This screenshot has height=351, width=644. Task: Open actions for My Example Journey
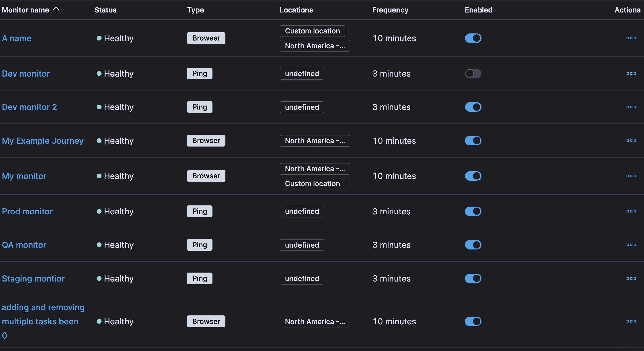(x=631, y=140)
